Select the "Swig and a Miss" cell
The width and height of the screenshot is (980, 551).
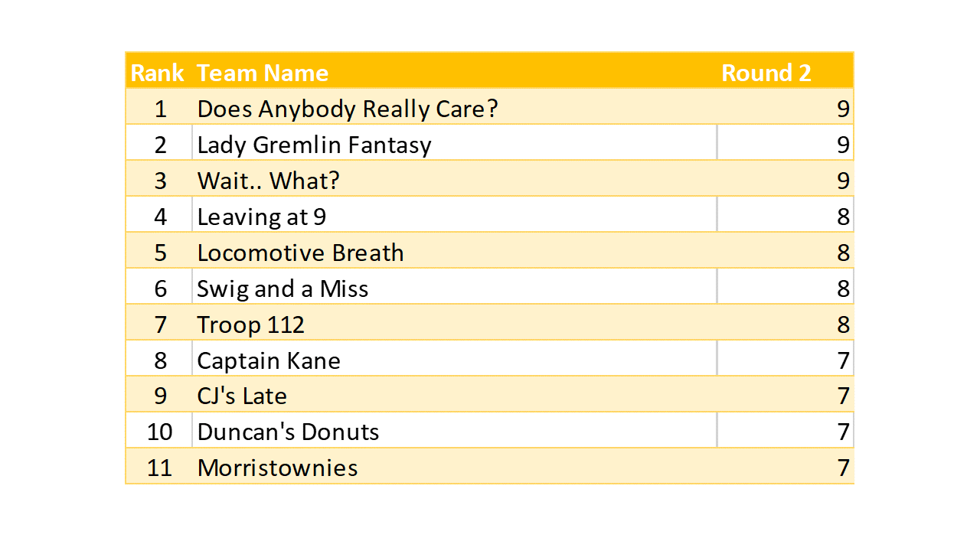283,289
